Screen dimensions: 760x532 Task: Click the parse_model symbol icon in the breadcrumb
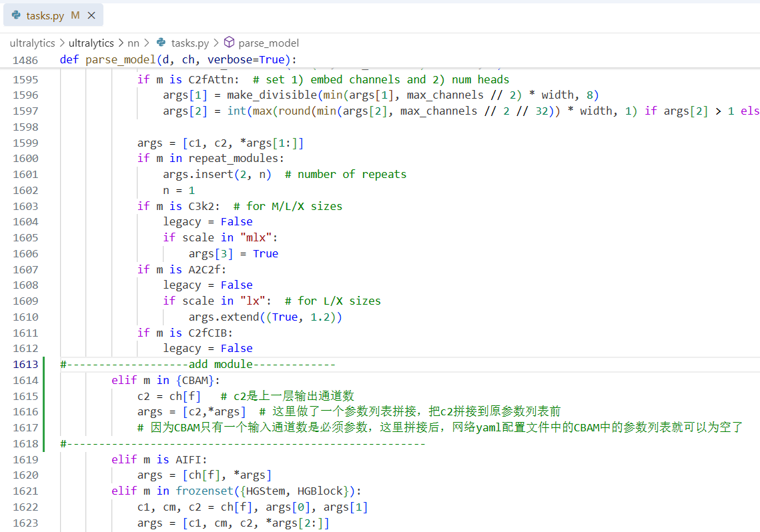228,42
